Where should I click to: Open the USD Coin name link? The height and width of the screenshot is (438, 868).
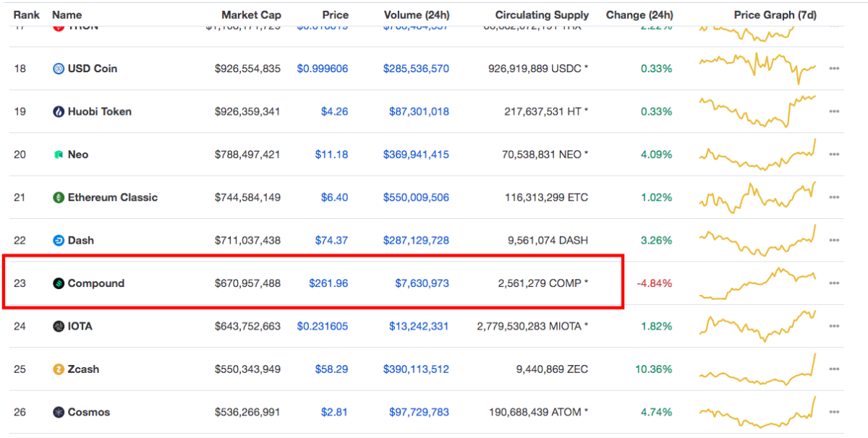click(x=93, y=69)
